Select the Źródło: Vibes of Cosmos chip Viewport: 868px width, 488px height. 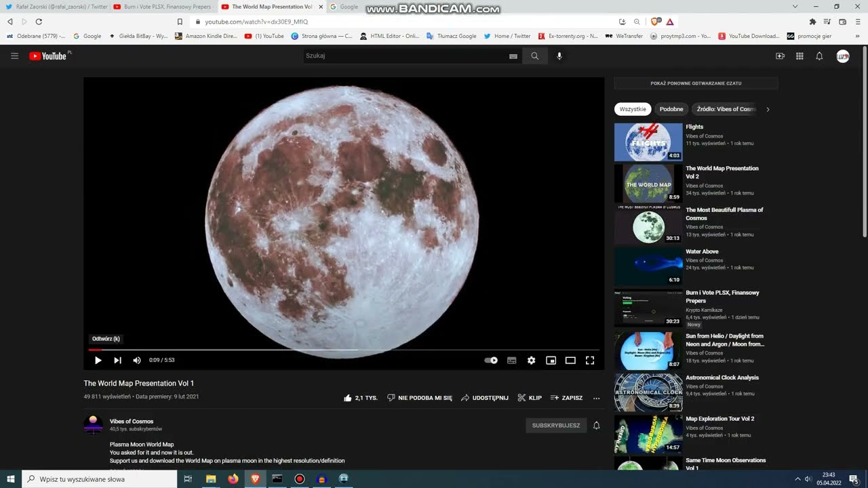tap(724, 109)
